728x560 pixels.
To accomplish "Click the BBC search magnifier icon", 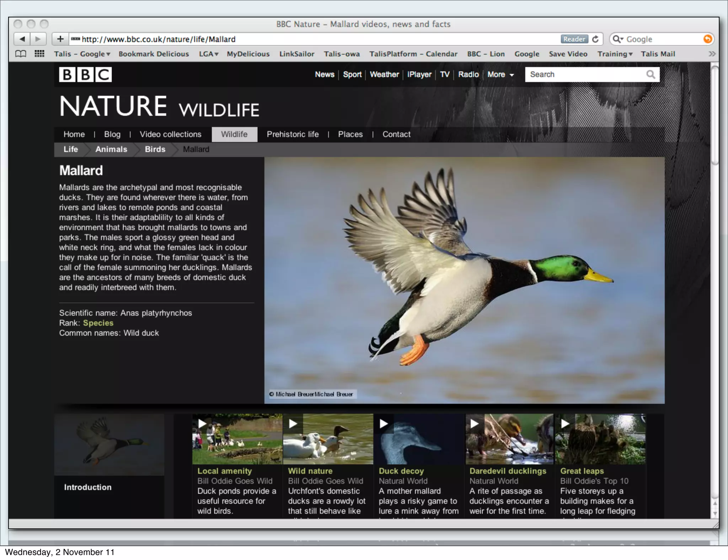I will 651,75.
